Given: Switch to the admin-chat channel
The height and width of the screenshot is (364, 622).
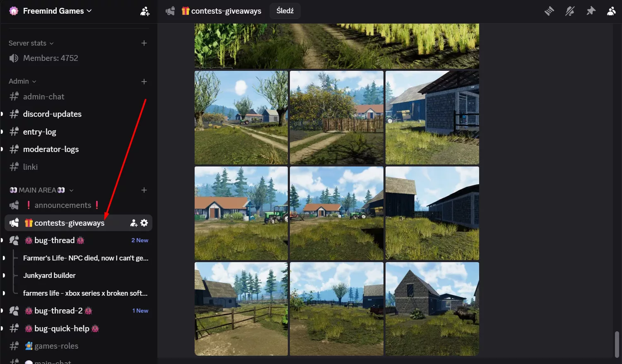Looking at the screenshot, I should click(x=43, y=96).
